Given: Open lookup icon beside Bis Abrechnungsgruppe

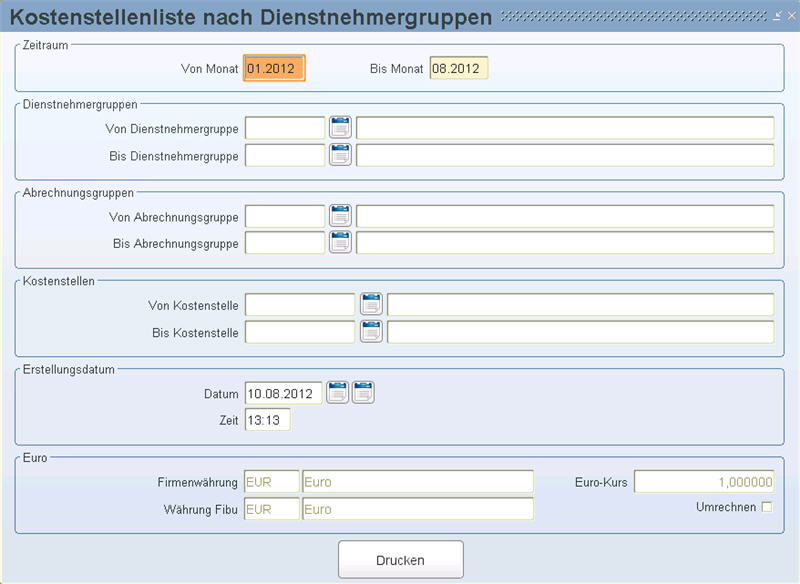Looking at the screenshot, I should tap(340, 242).
